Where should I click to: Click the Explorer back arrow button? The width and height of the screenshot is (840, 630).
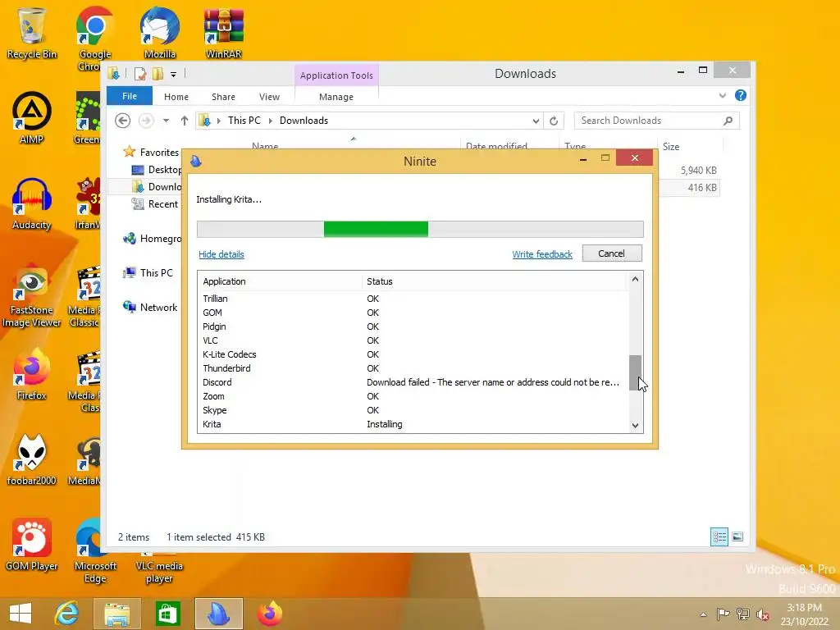[123, 121]
